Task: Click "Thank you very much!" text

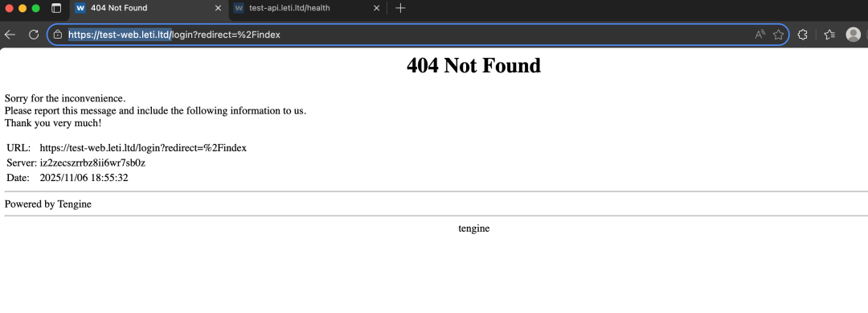Action: [x=53, y=122]
